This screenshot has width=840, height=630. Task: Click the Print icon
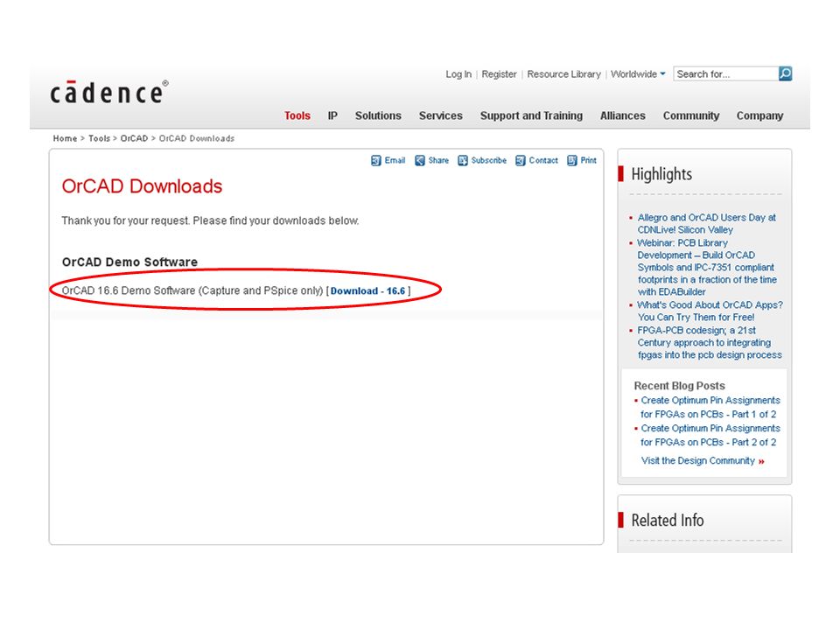[x=572, y=160]
